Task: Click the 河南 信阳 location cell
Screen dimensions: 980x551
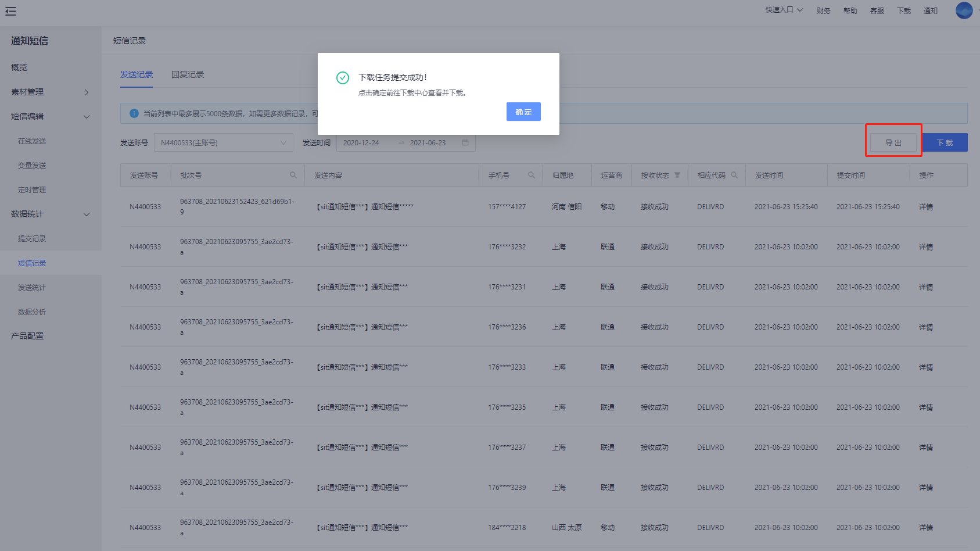Action: [566, 207]
